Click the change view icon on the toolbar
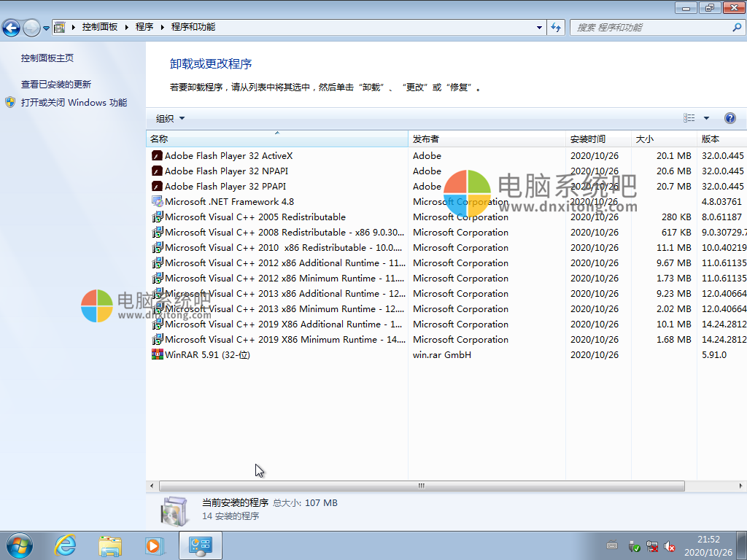This screenshot has height=560, width=747. [689, 117]
